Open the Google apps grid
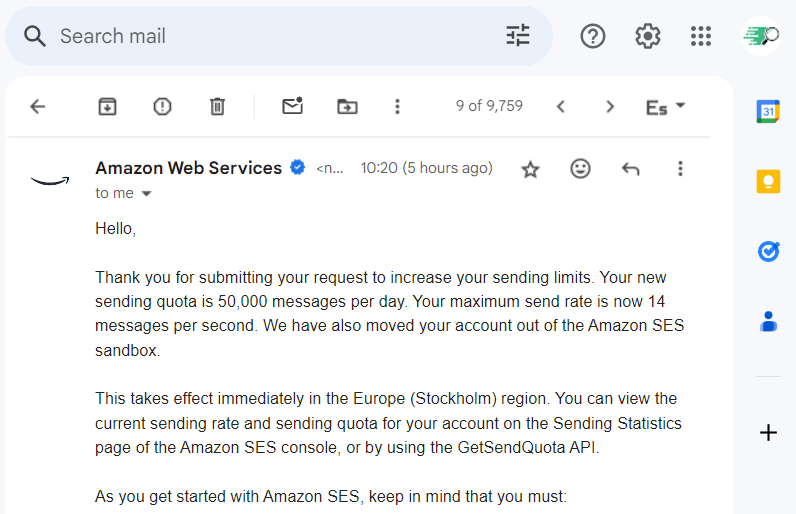The height and width of the screenshot is (514, 796). pyautogui.click(x=701, y=36)
